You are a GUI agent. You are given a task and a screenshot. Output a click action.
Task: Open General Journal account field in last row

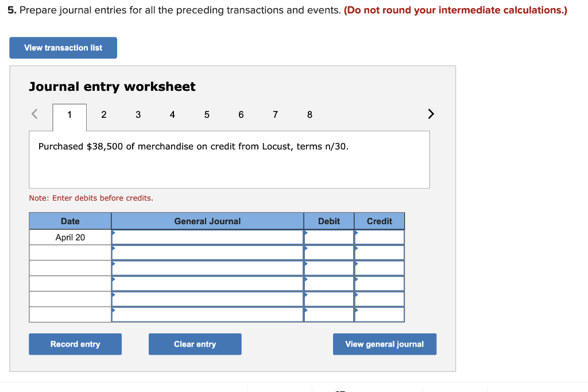207,314
